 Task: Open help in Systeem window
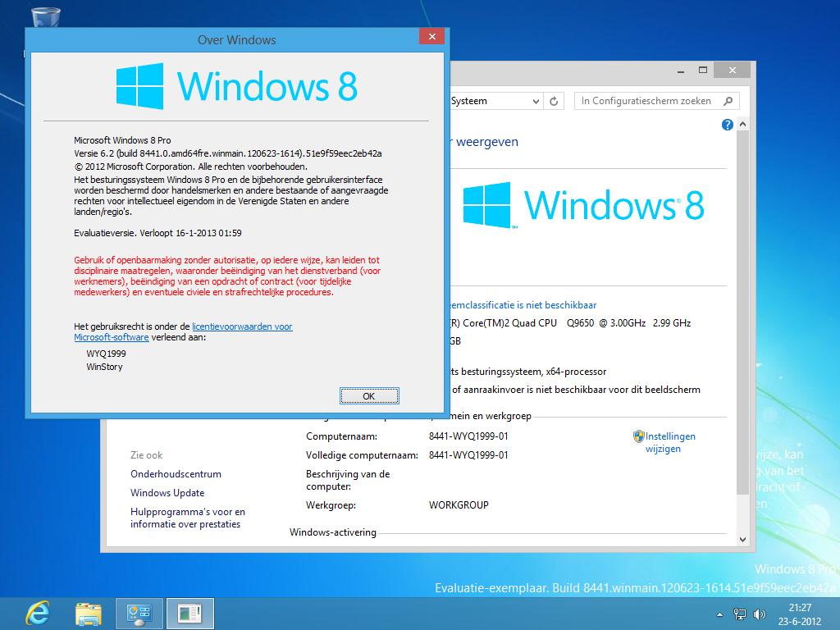[x=727, y=125]
